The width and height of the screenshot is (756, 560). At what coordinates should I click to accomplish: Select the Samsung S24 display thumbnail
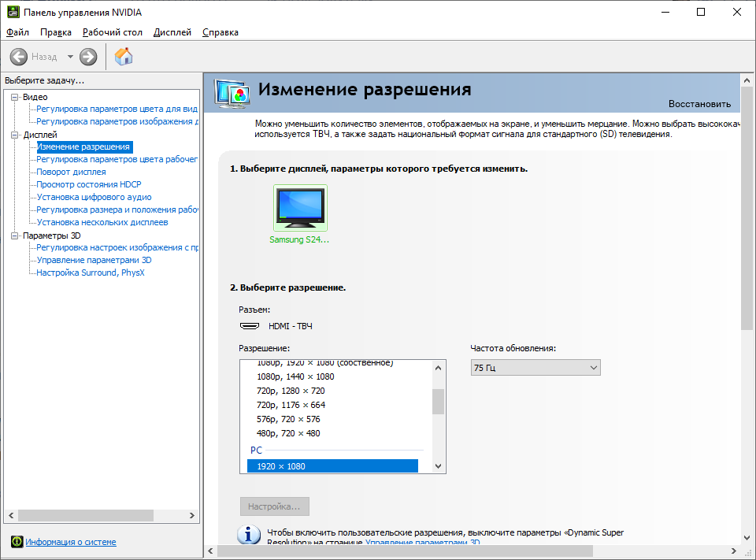click(x=300, y=208)
